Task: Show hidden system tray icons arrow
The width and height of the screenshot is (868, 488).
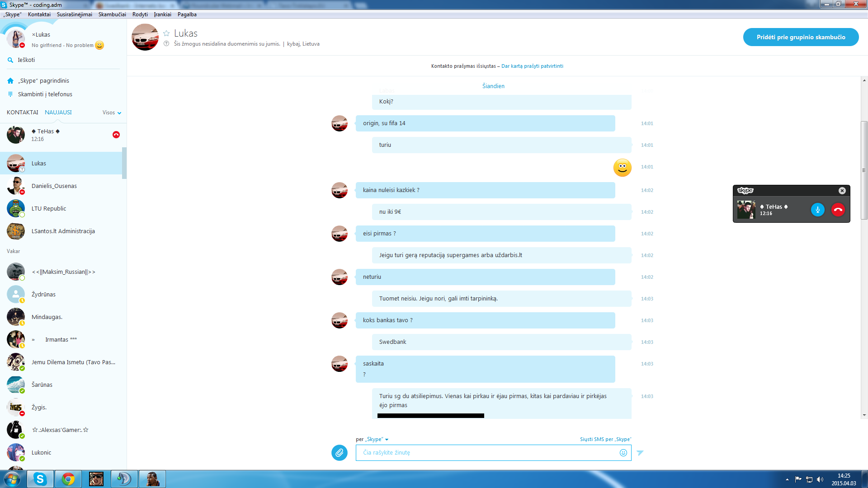Action: (787, 479)
